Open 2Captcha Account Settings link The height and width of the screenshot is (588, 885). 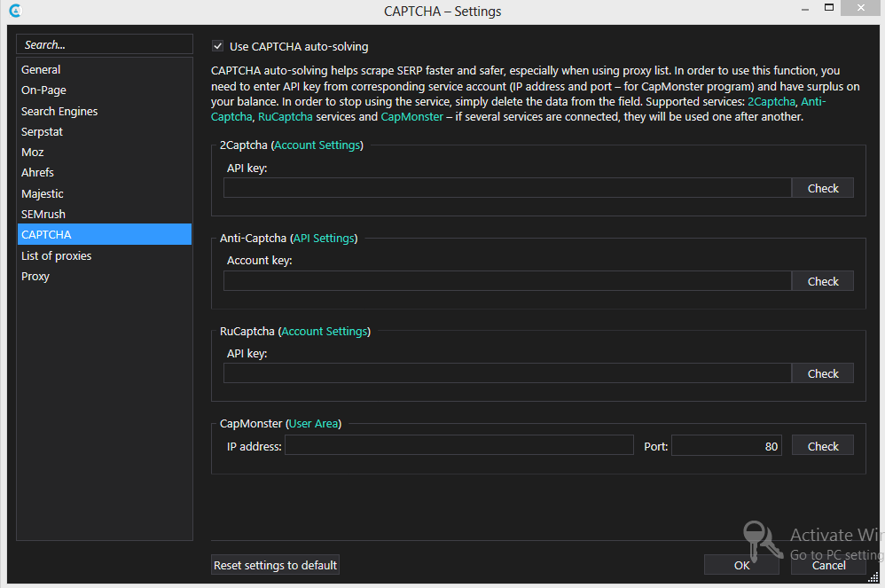317,145
